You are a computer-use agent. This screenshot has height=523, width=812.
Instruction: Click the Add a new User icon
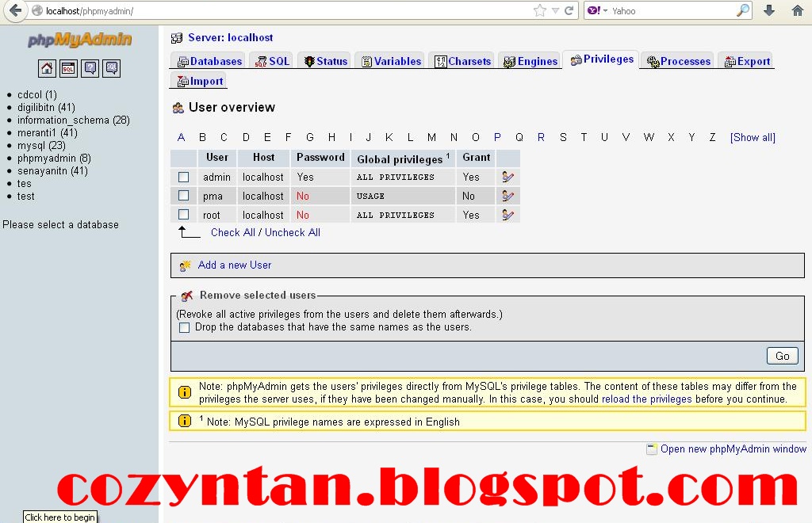(185, 266)
